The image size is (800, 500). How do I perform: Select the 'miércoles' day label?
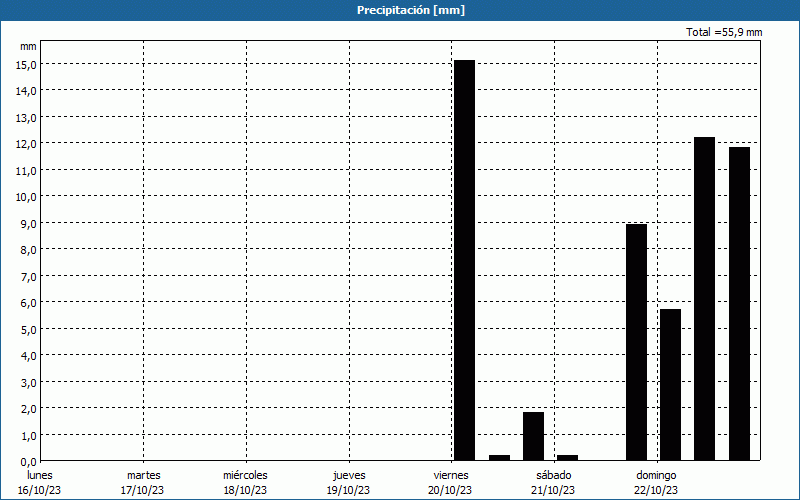point(245,475)
